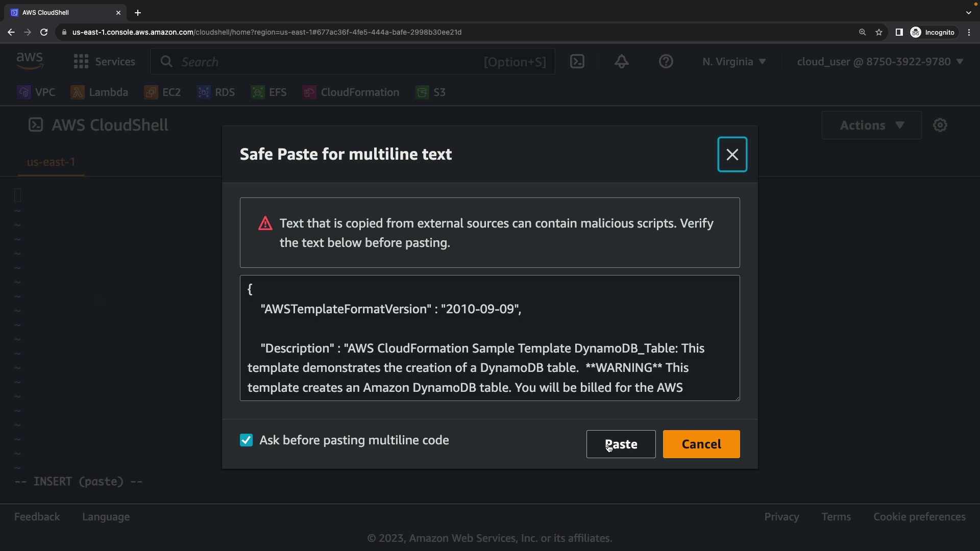Click the AWS logo home icon
The width and height of the screenshot is (980, 551).
[30, 61]
